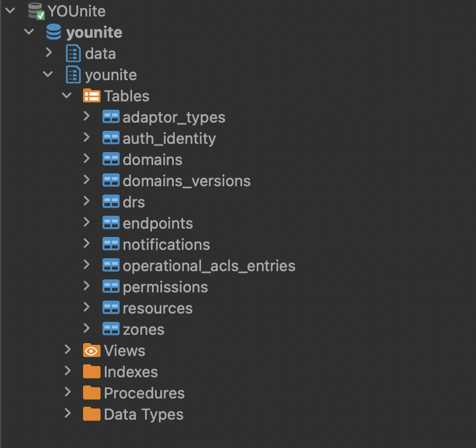Expand the endpoints table chevron

point(87,223)
